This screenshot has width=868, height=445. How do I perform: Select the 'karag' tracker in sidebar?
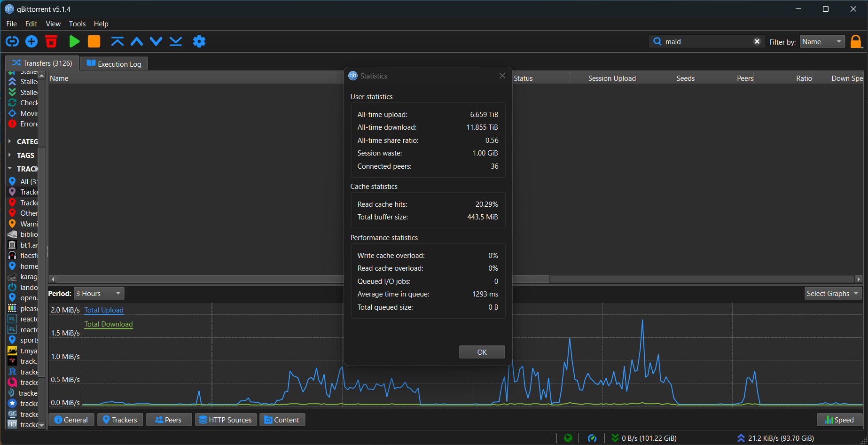23,277
